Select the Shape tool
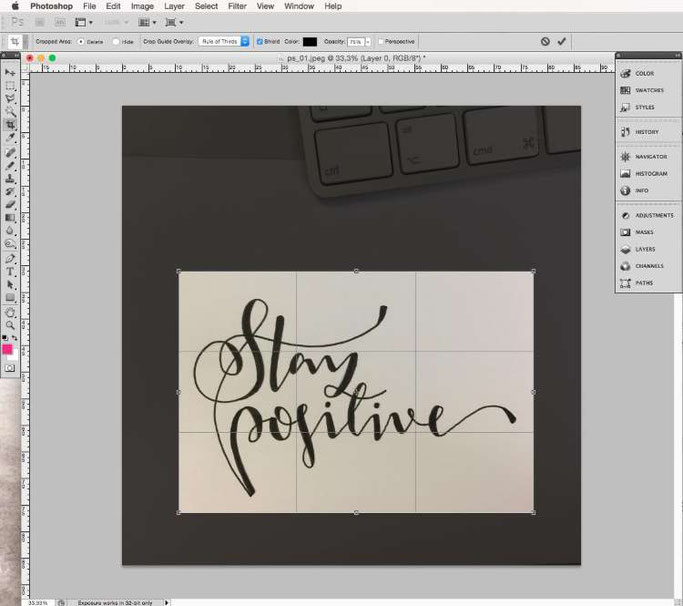The image size is (683, 606). coord(10,298)
